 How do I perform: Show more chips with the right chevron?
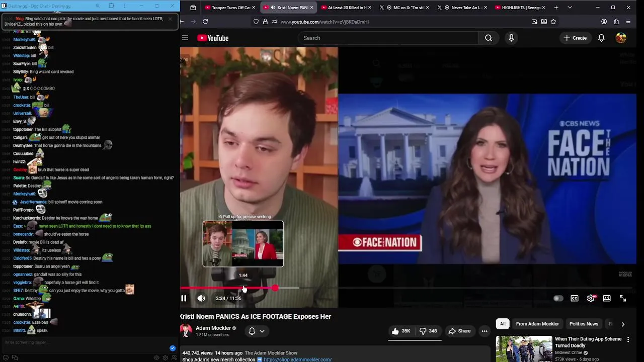(623, 324)
